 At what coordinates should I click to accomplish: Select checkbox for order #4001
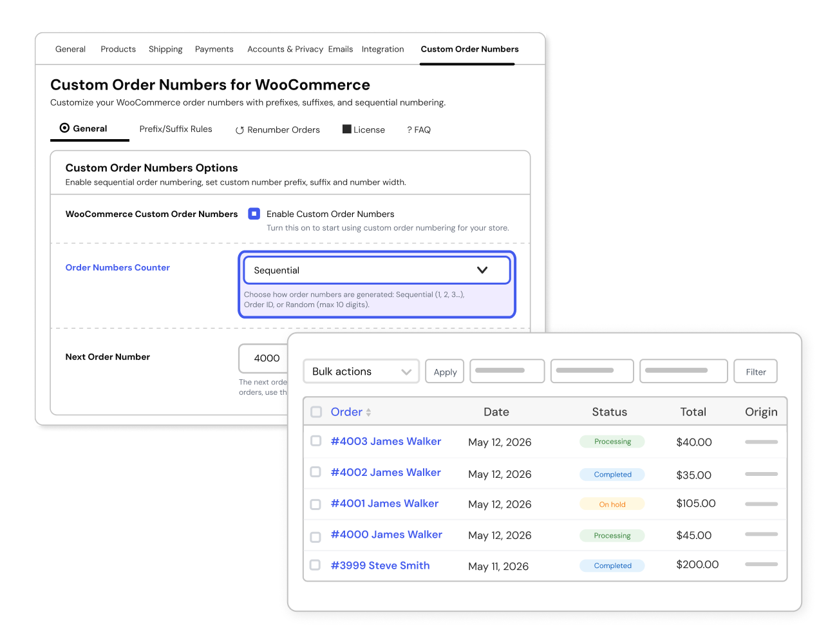pyautogui.click(x=315, y=504)
